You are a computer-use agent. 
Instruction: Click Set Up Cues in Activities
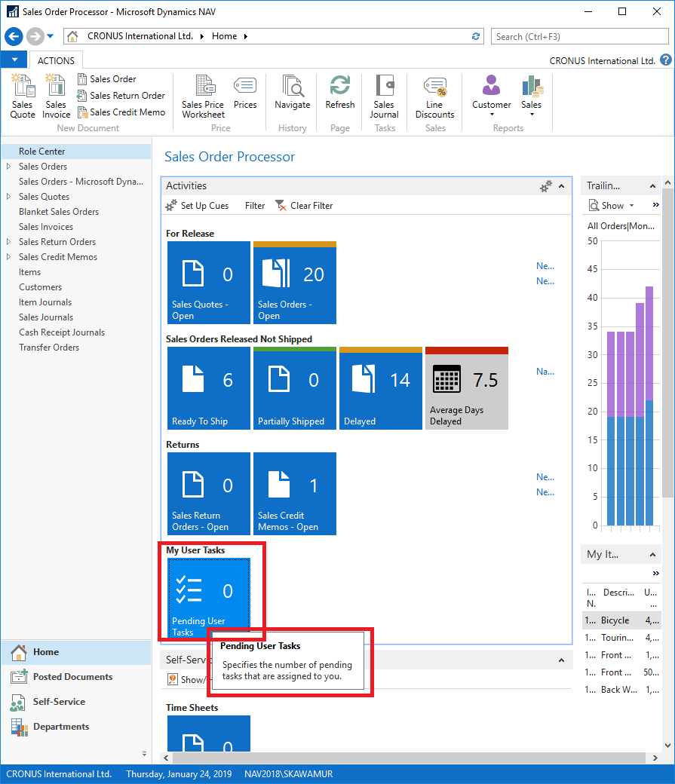(198, 206)
